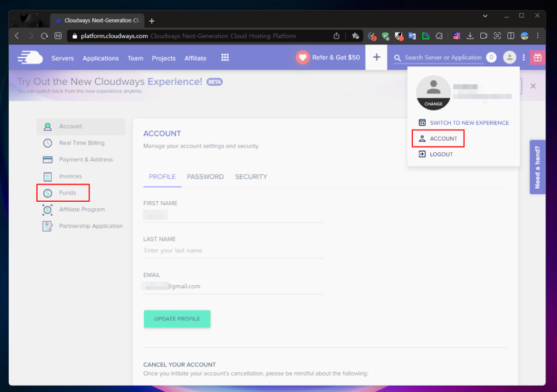Image resolution: width=557 pixels, height=392 pixels.
Task: Open Affiliate Program section
Action: pyautogui.click(x=81, y=209)
